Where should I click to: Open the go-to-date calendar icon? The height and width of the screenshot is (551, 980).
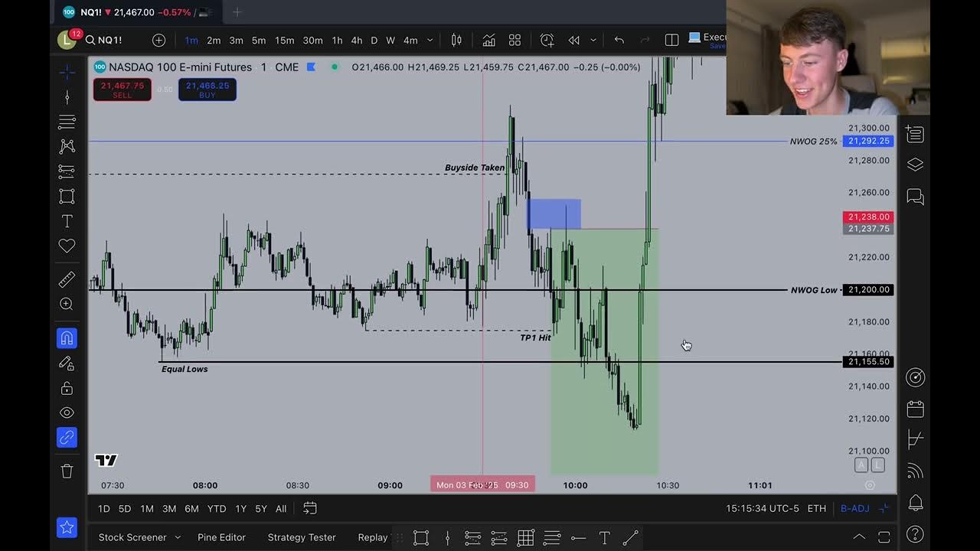(310, 508)
